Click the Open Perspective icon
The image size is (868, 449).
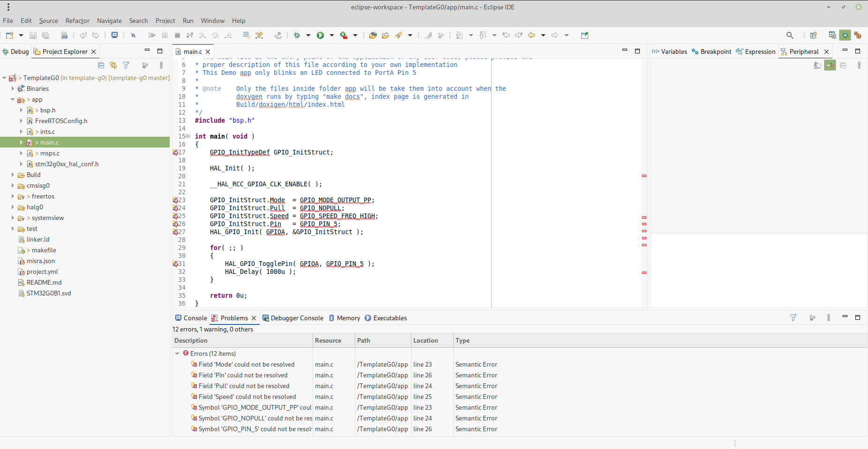(814, 36)
